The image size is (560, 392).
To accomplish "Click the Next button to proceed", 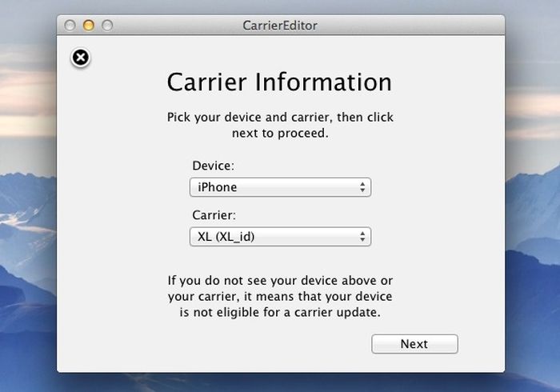I will [414, 344].
